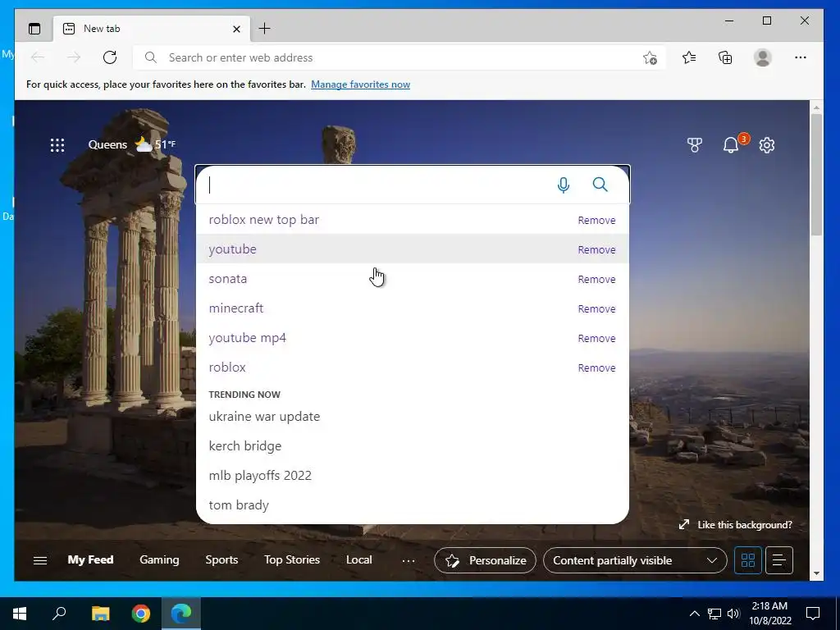Remove 'roblox new top bar' from history

coord(596,220)
